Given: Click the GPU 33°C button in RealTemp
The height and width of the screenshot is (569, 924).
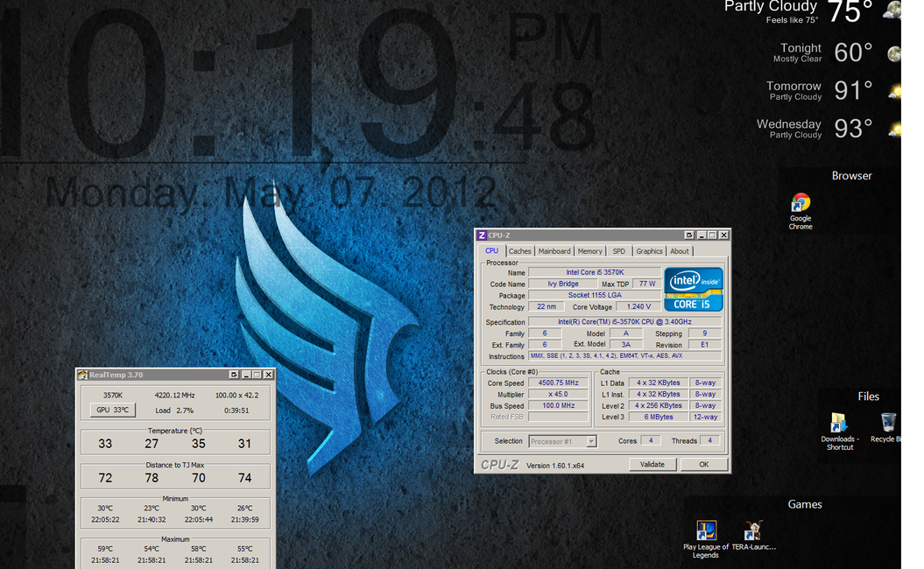Looking at the screenshot, I should coord(113,410).
